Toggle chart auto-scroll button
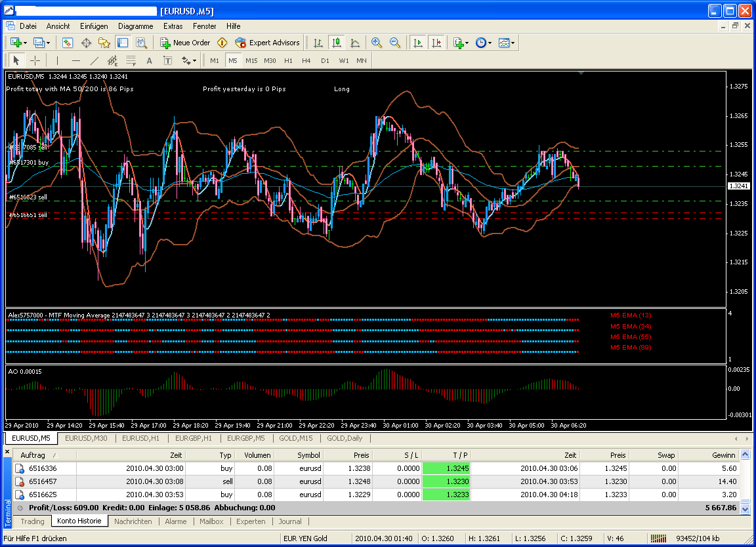Viewport: 756px width, 547px height. 417,43
